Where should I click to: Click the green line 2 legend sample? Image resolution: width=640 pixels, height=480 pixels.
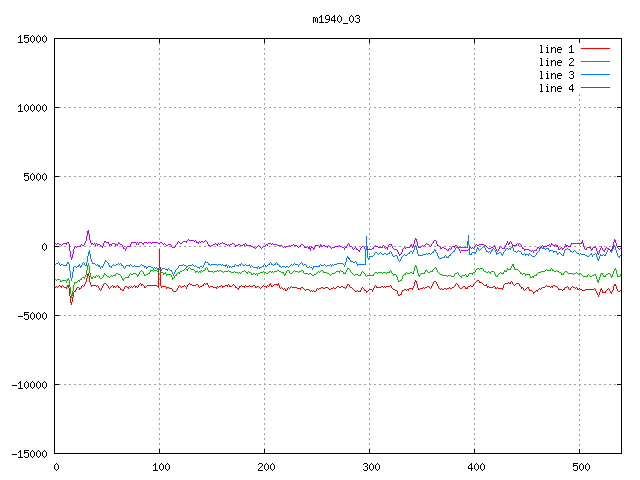pyautogui.click(x=596, y=62)
